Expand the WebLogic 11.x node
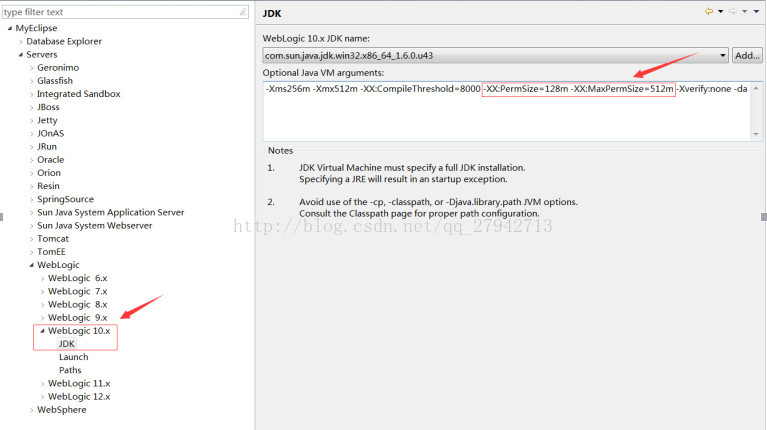This screenshot has height=430, width=767. click(x=42, y=384)
